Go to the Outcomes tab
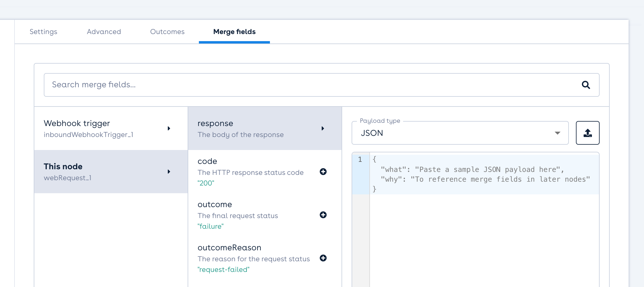 coord(167,32)
